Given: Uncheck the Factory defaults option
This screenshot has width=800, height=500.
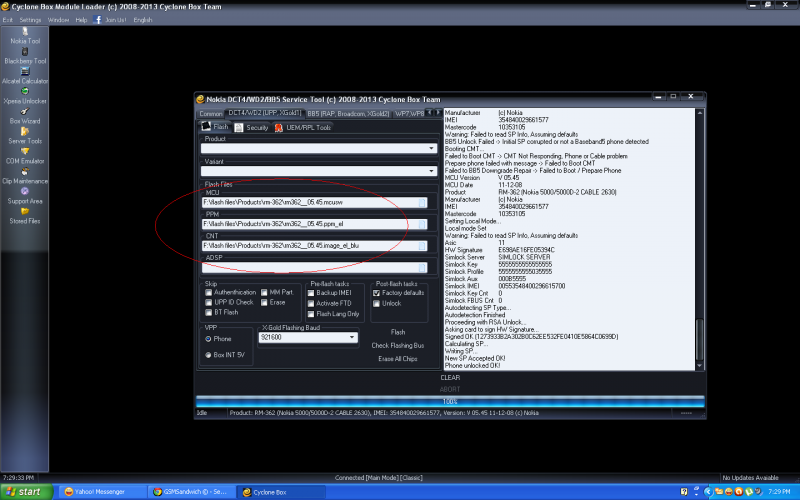Looking at the screenshot, I should pos(375,292).
